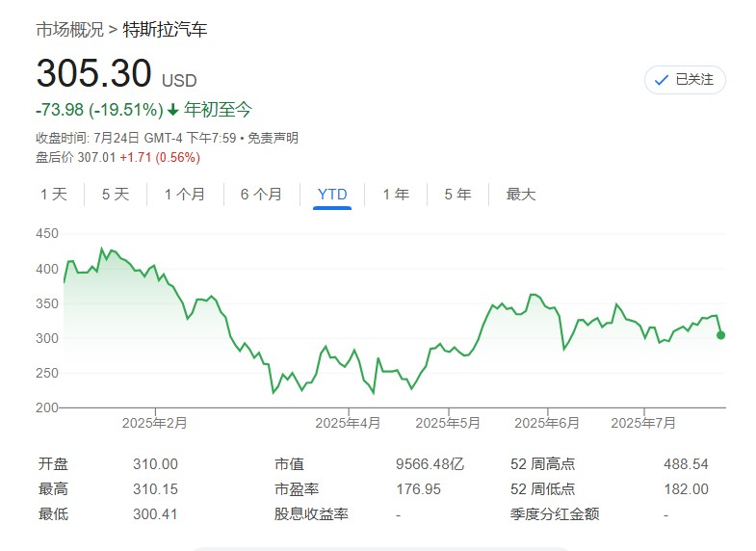Click the 市盈率 value 176.95
Image resolution: width=756 pixels, height=551 pixels.
coord(418,489)
